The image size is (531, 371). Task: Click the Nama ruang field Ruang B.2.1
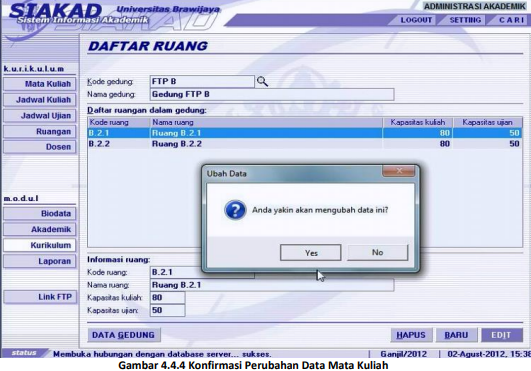(272, 285)
